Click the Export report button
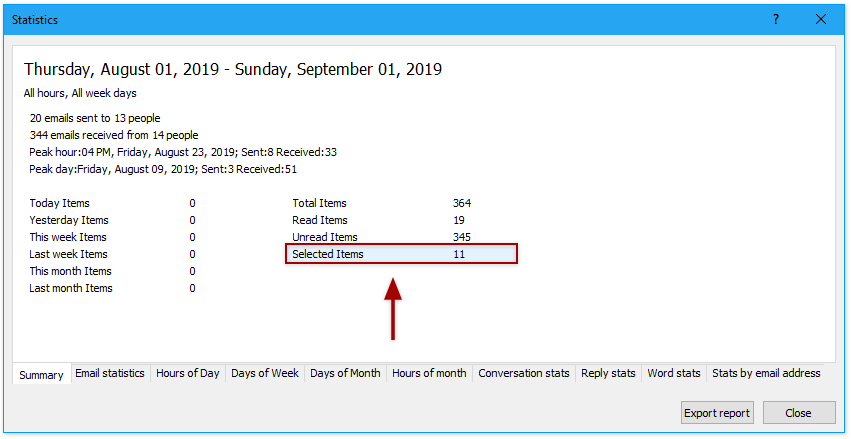 717,413
